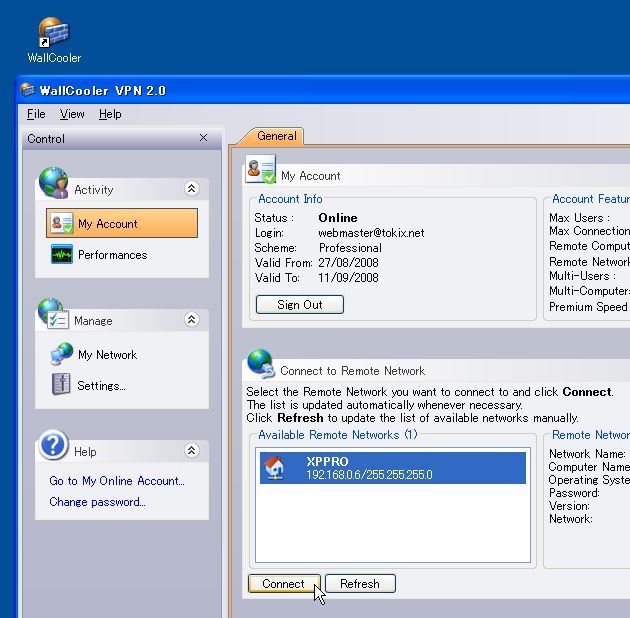This screenshot has width=630, height=618.
Task: Click the Professional scheme value
Action: 350,248
